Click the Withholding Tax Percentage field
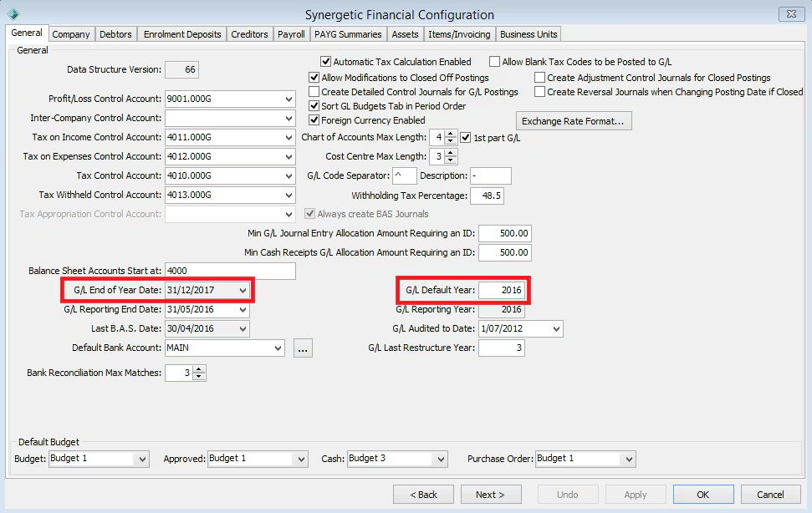This screenshot has width=812, height=513. pyautogui.click(x=487, y=196)
